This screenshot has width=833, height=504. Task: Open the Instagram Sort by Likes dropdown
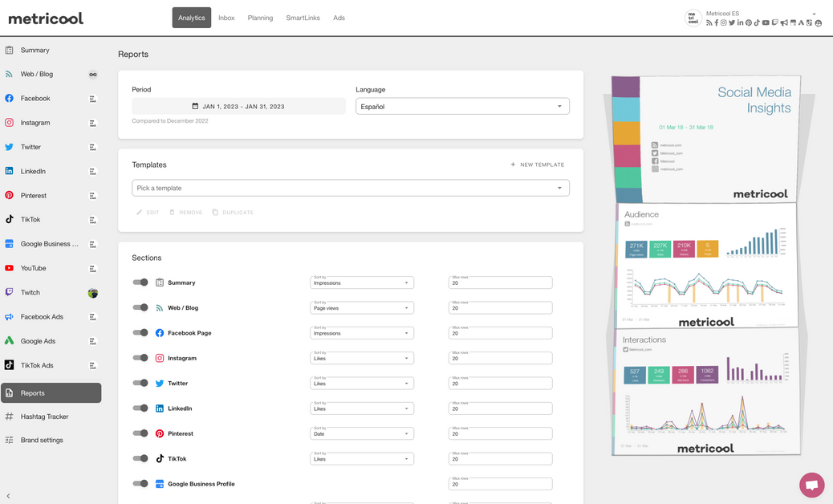[x=362, y=358]
